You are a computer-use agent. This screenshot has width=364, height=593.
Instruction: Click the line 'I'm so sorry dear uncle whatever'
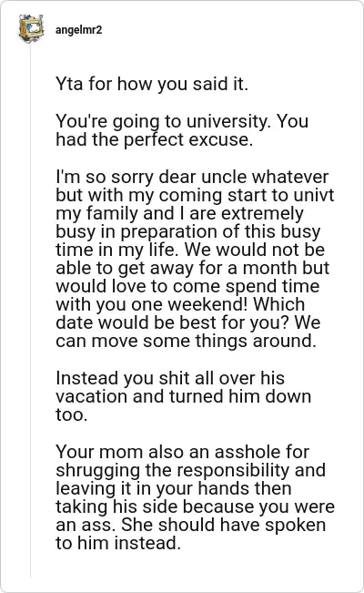point(192,177)
